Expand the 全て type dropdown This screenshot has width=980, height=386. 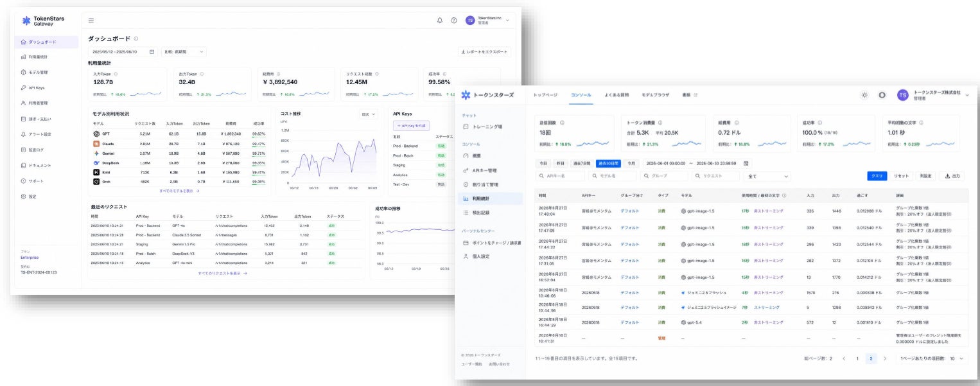[x=767, y=176]
